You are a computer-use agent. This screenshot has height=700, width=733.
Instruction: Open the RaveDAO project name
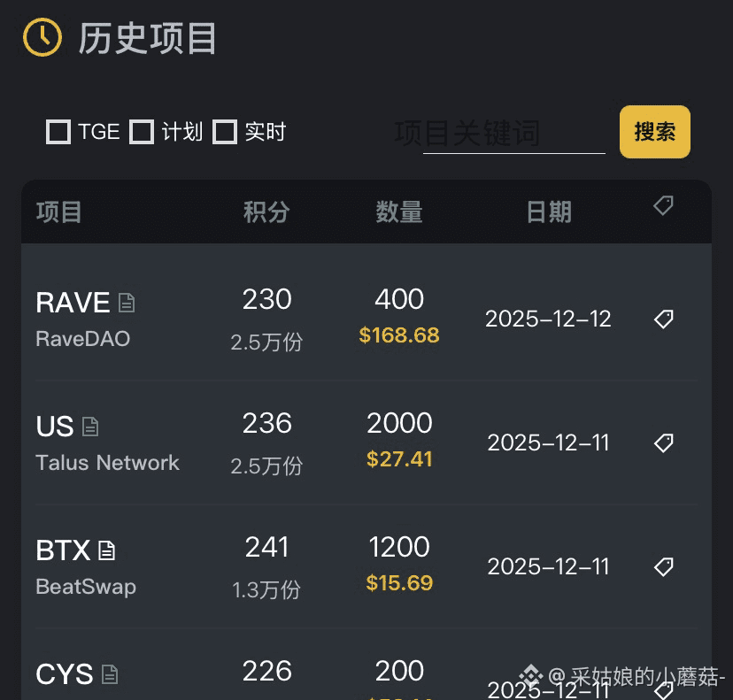tap(82, 339)
